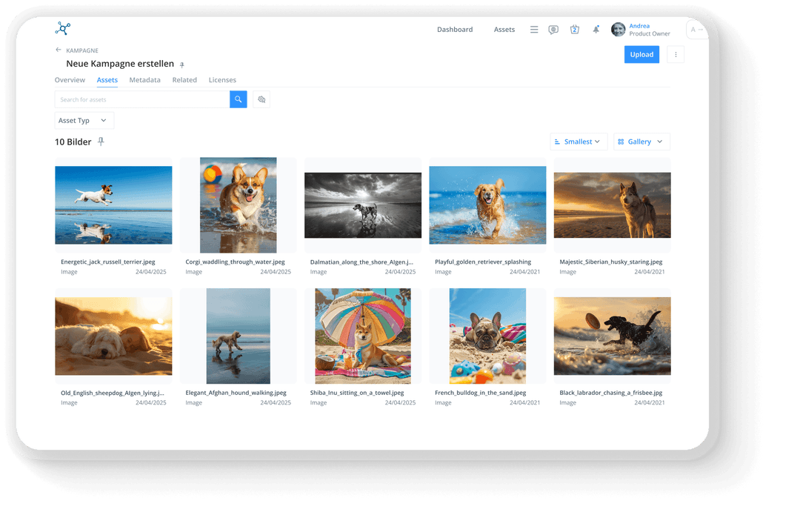
Task: Open the black labrador frisbee thumbnail
Action: 613,336
